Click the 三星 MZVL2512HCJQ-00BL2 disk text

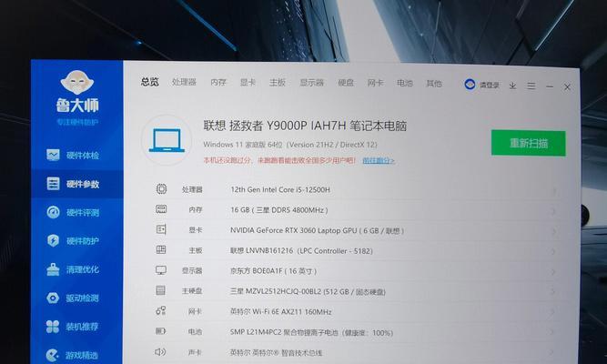click(x=308, y=291)
